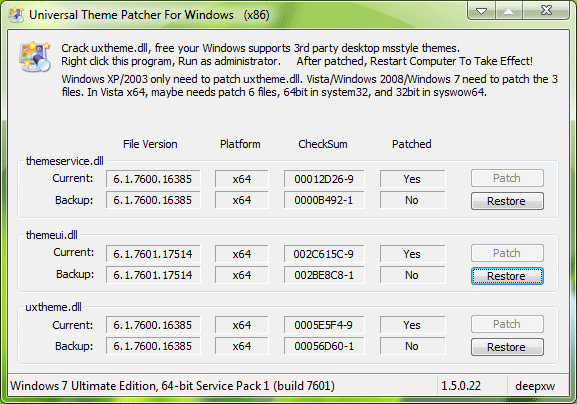The width and height of the screenshot is (577, 404).
Task: Click the disabled Patch button for themeui.dll
Action: pos(507,253)
